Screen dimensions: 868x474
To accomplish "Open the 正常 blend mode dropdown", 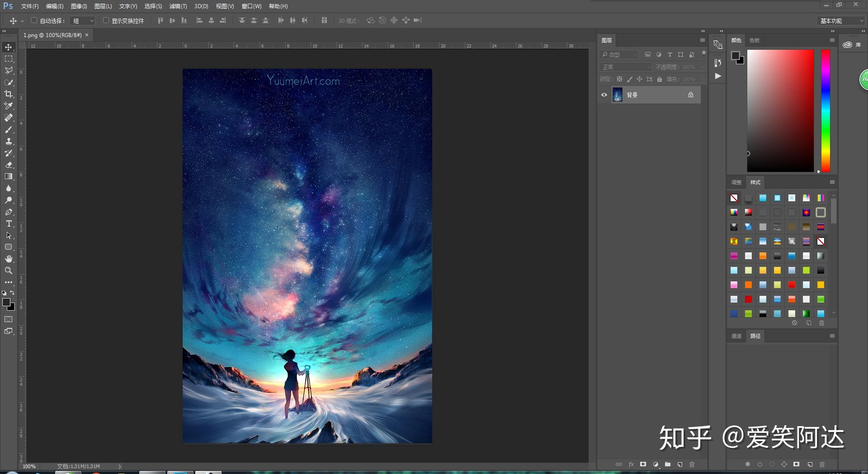I will pos(626,67).
